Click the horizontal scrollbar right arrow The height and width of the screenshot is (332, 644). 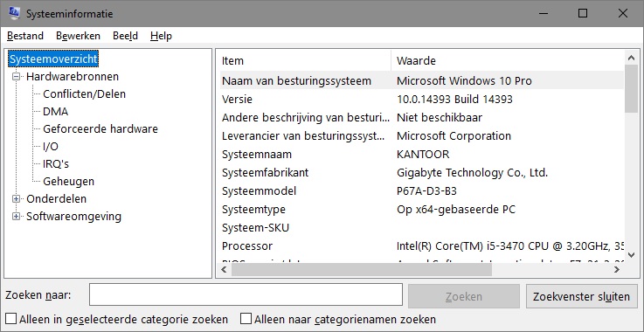617,270
